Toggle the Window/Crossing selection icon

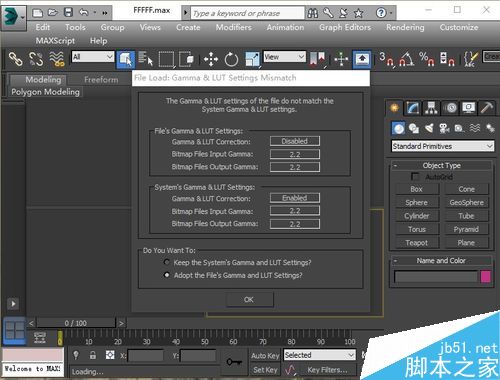pos(186,59)
